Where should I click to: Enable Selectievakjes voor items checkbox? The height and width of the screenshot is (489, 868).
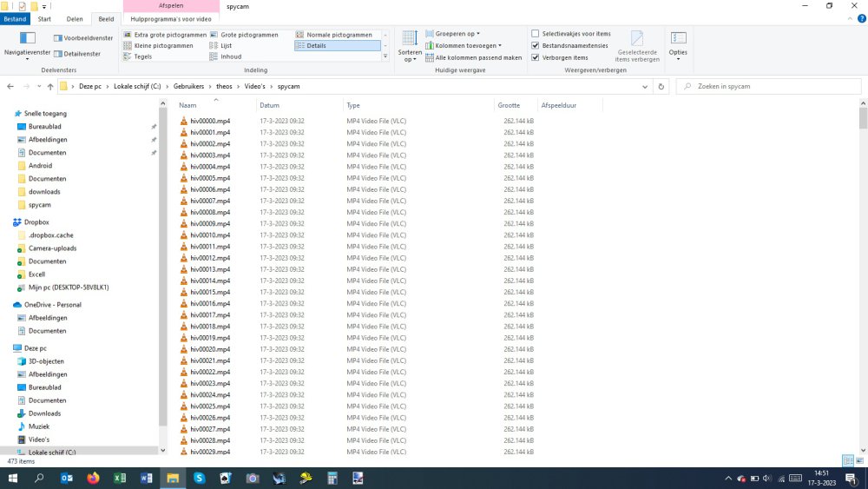(x=535, y=34)
